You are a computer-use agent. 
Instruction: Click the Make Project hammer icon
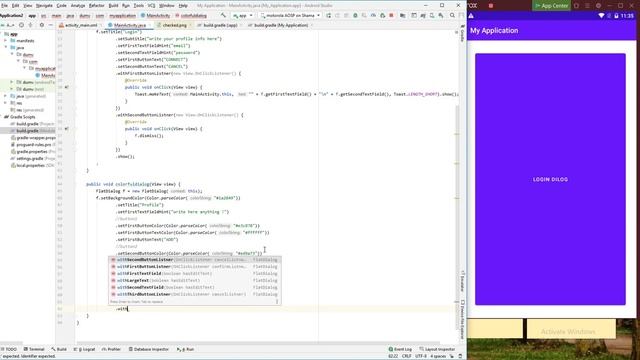tap(223, 16)
